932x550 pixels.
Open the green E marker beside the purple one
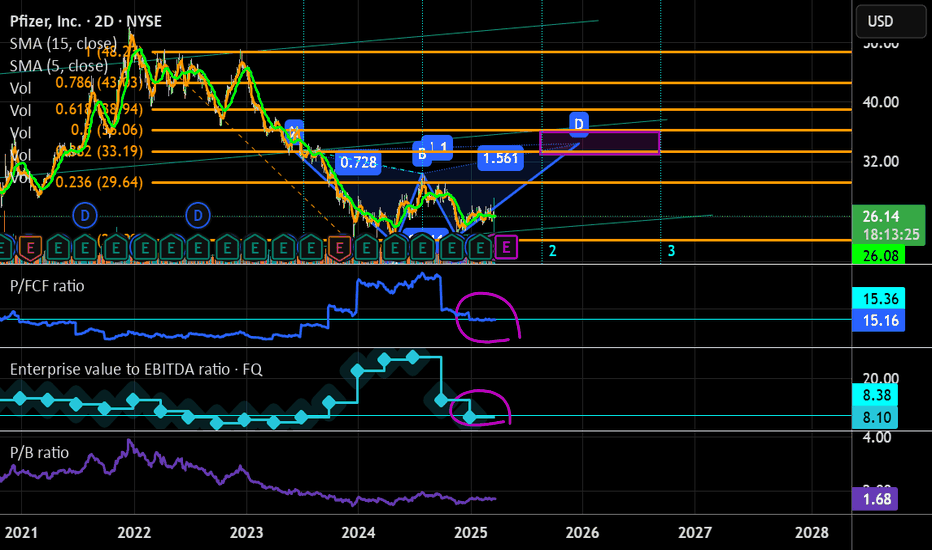pyautogui.click(x=480, y=248)
